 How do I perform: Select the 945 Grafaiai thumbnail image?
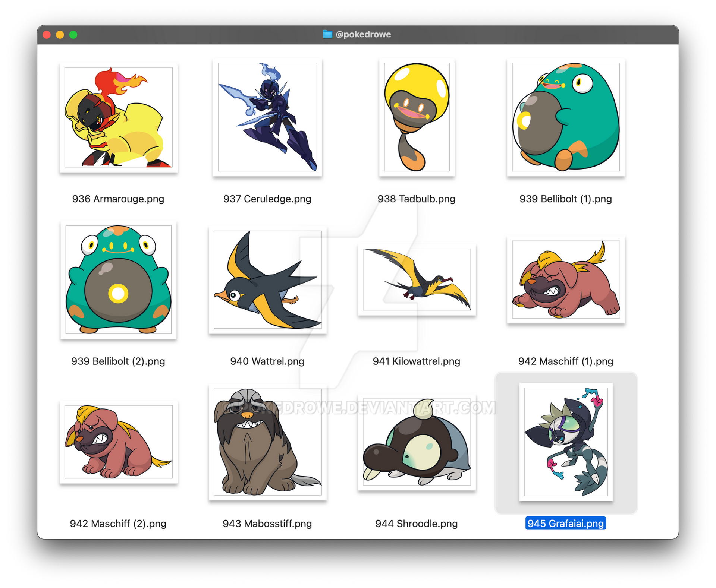(566, 442)
